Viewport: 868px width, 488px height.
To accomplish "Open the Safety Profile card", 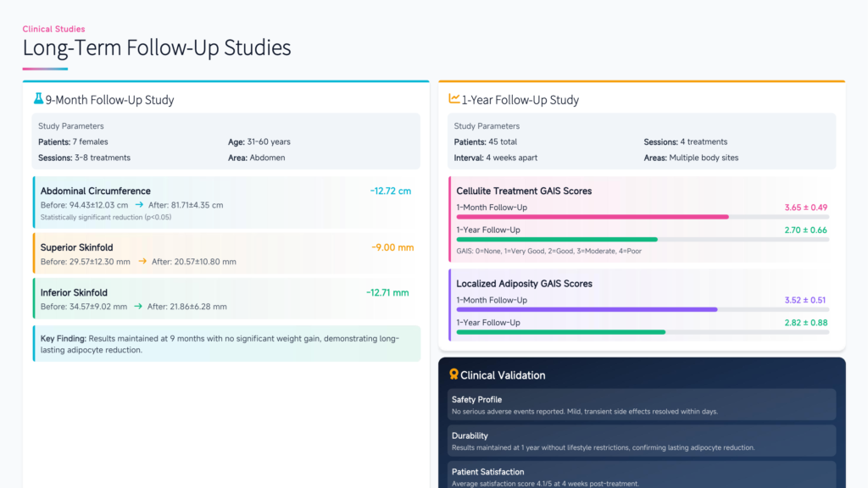I will tap(642, 405).
